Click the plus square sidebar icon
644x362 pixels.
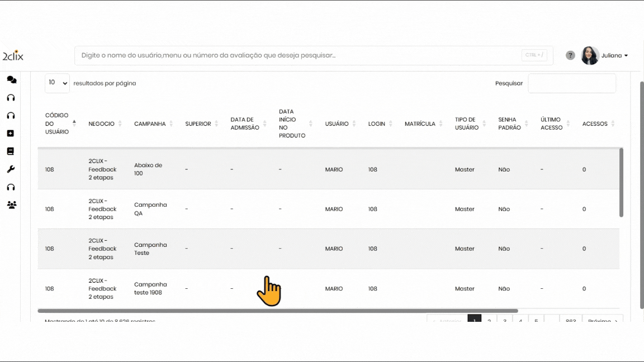coord(11,134)
